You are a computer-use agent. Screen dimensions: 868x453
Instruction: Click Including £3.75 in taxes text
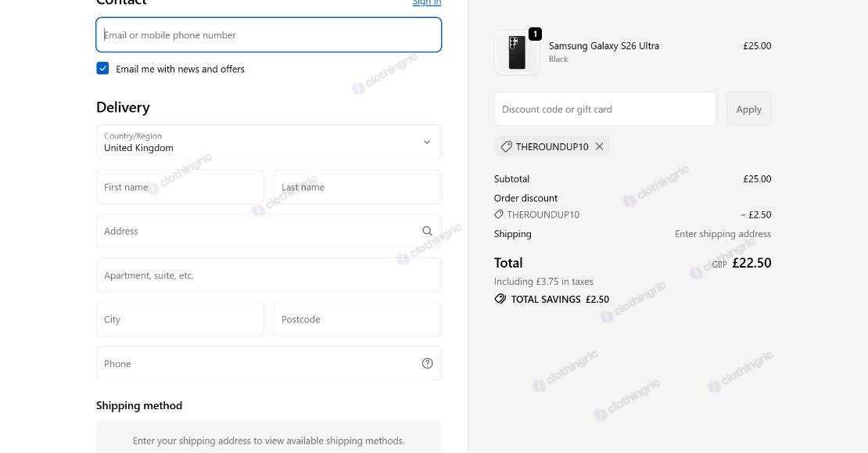[543, 282]
